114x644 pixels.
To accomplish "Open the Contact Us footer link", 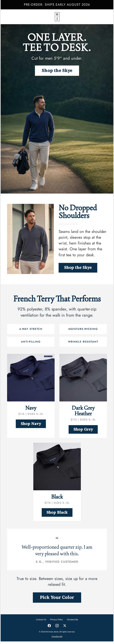I will [x=41, y=620].
